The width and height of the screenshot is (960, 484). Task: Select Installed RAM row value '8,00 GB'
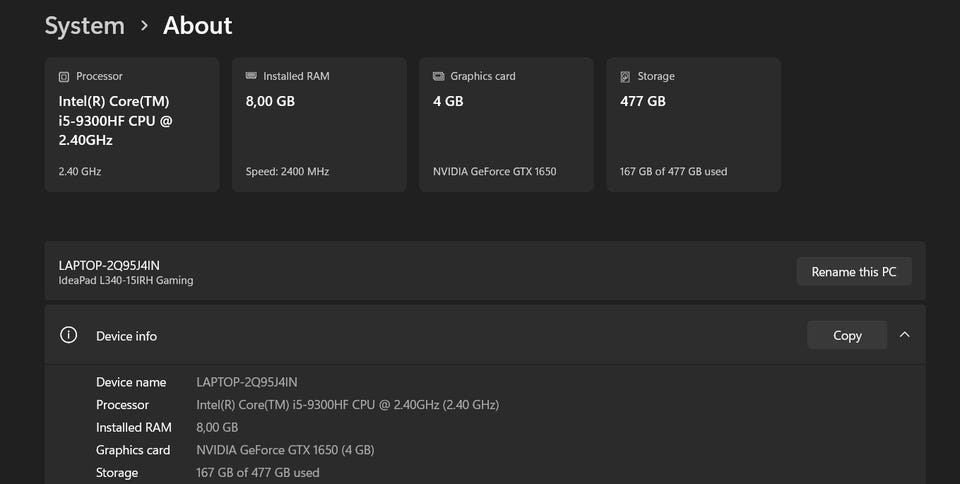pyautogui.click(x=217, y=428)
